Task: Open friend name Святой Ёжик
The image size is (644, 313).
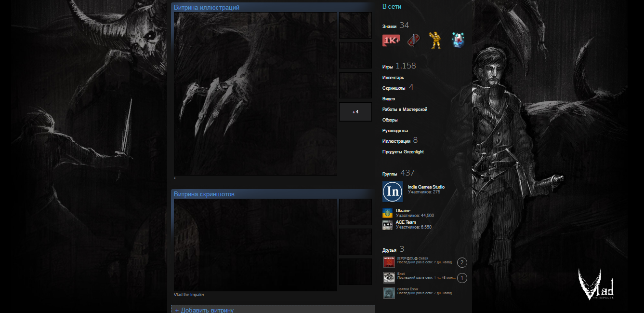Action: [x=408, y=289]
